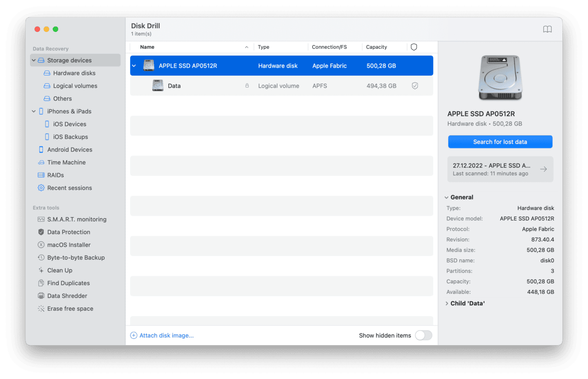Open the 27.12.2022 previous scan session
Viewport: 588px width, 379px height.
pos(500,169)
